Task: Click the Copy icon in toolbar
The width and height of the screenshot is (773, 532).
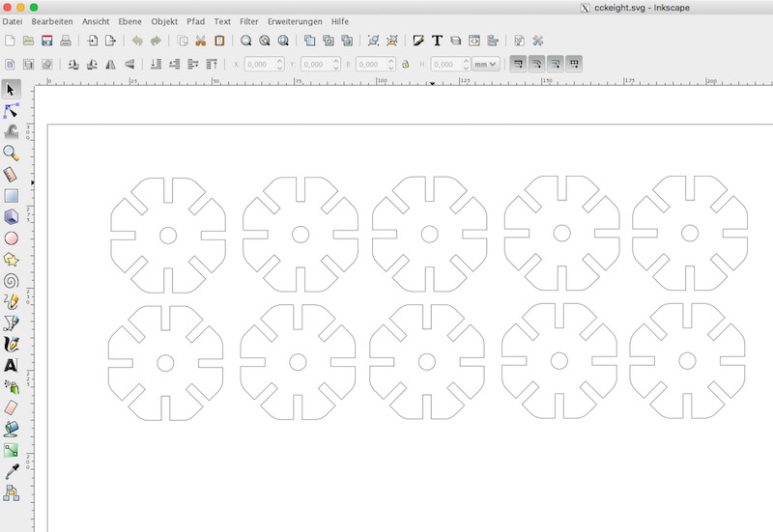Action: (183, 41)
